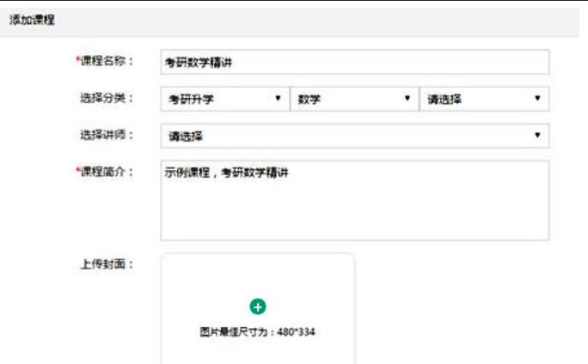Click the 上传封面 field label
Image resolution: width=588 pixels, height=364 pixels.
coord(107,264)
